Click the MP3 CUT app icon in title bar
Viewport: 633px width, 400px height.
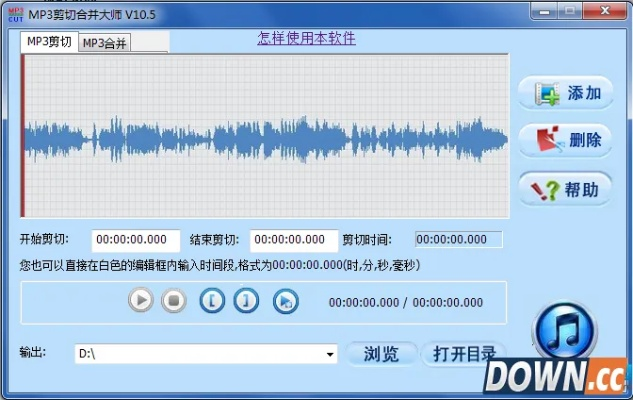[11, 15]
